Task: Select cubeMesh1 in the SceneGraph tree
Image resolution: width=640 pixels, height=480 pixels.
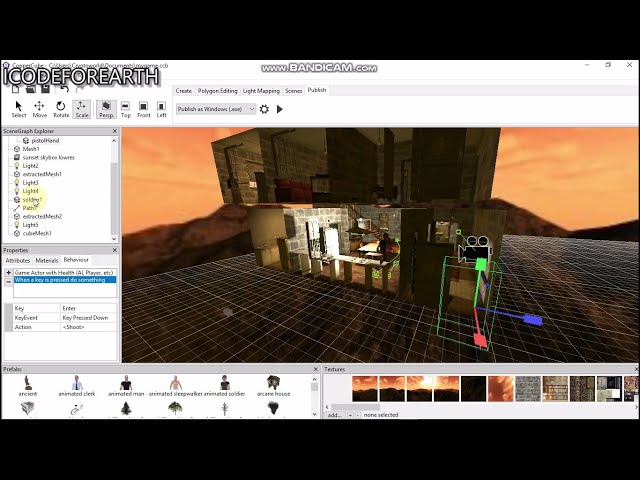Action: [37, 233]
